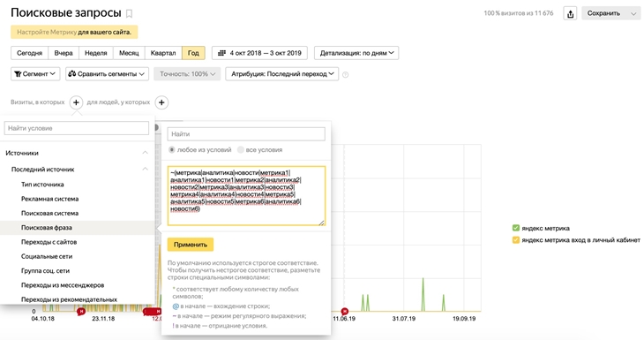
Task: Click the red annotation marker near 04.10.18
Action: (81, 312)
